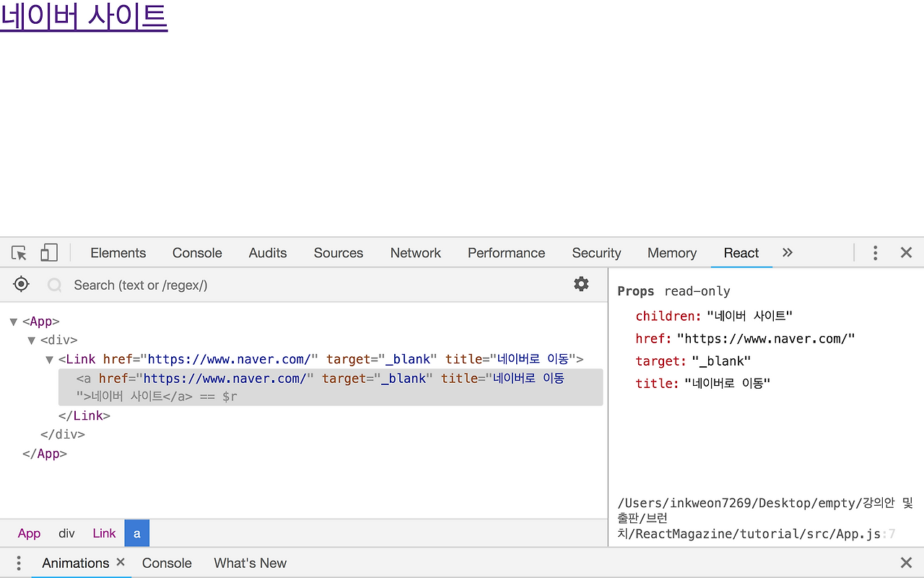Click App in the breadcrumb bar
Screen dimensions: 924x578
pos(29,533)
